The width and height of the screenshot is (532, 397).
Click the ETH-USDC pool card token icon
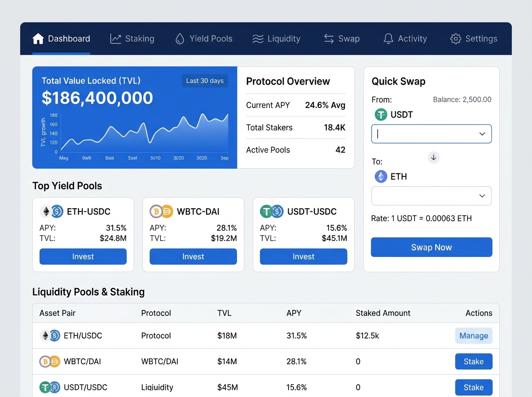52,212
